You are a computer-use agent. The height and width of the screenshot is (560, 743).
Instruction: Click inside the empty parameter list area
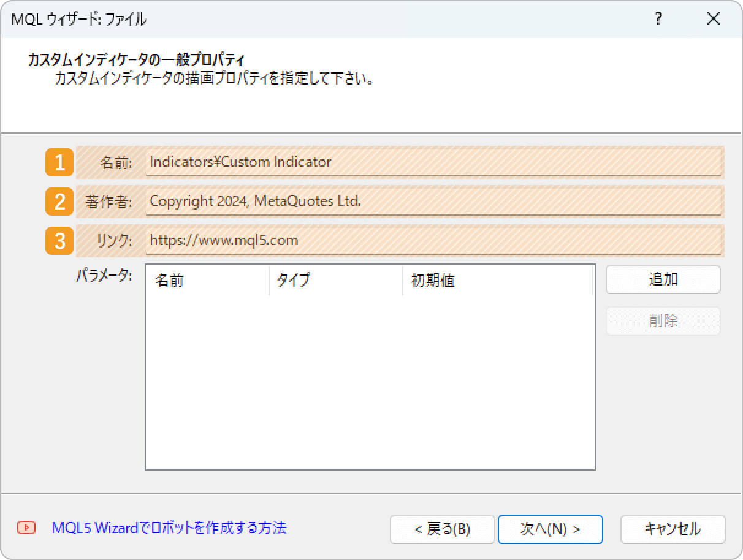point(370,382)
